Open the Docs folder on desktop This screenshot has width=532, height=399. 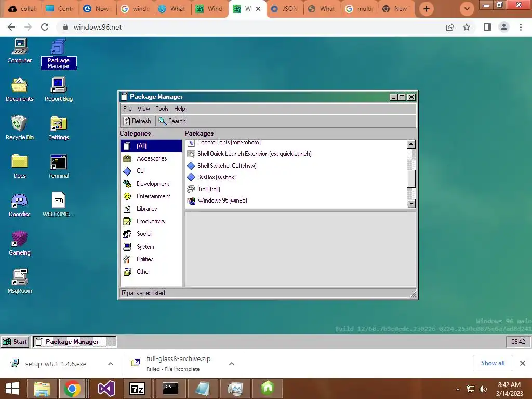click(20, 166)
